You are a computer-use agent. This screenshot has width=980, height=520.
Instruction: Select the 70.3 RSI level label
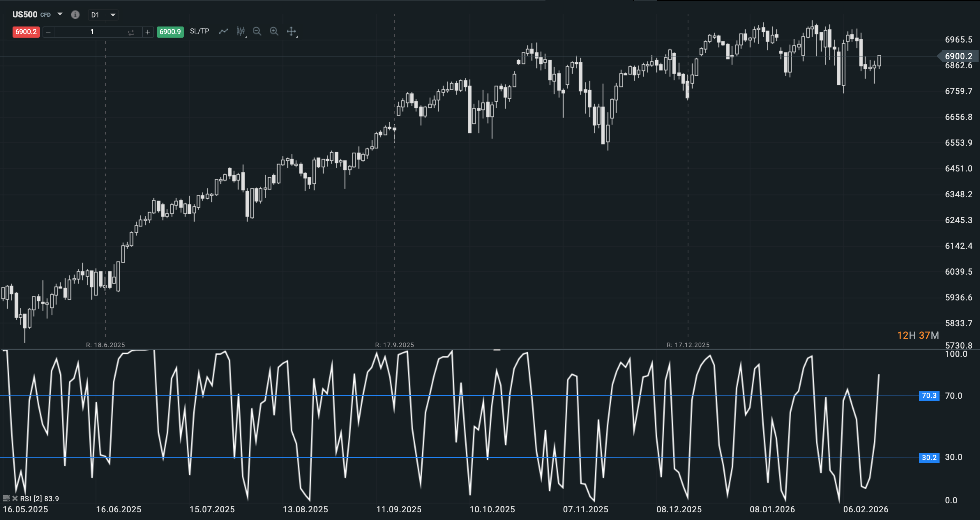pyautogui.click(x=930, y=396)
